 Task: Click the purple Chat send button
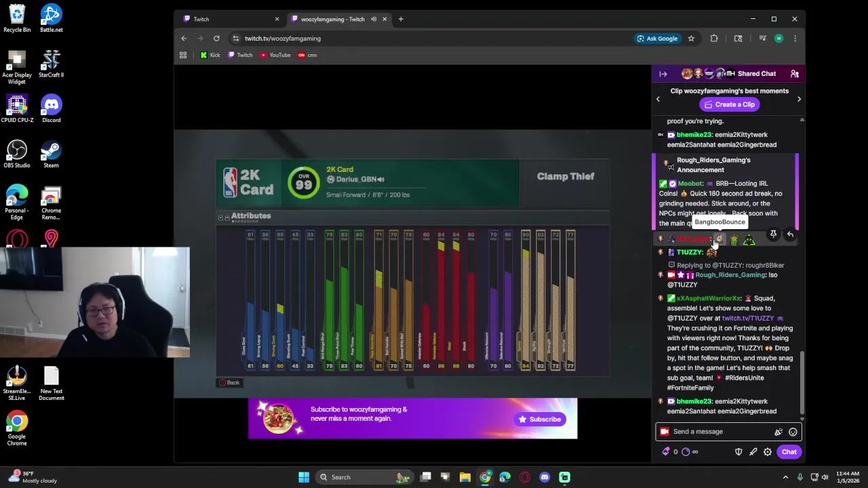coord(789,452)
